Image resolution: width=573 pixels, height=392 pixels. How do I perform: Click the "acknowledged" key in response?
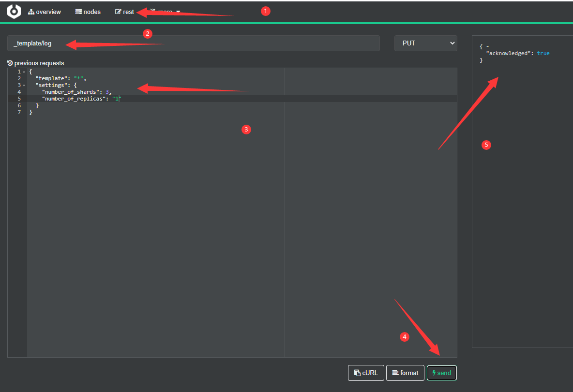coord(508,53)
